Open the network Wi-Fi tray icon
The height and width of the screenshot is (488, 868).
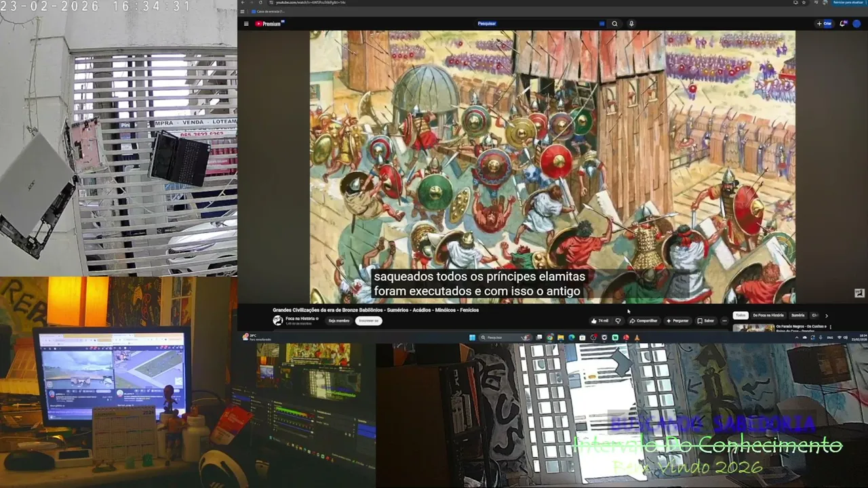point(839,338)
